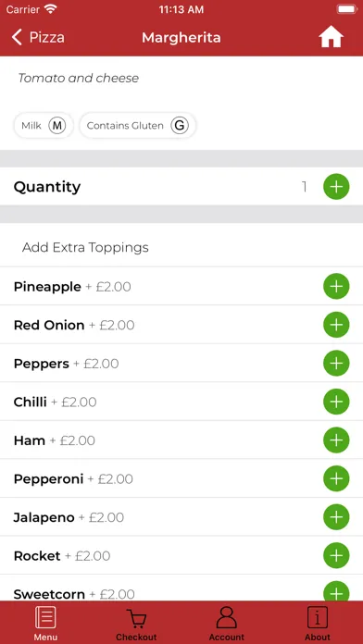Add Red Onion topping
Viewport: 363px width, 644px height.
pyautogui.click(x=336, y=325)
